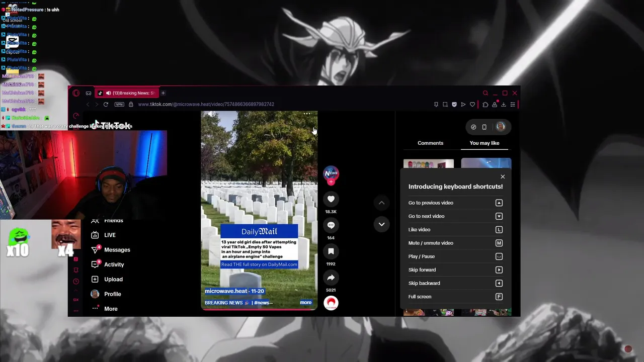
Task: Open Activity in the TikTok sidebar
Action: click(x=114, y=264)
